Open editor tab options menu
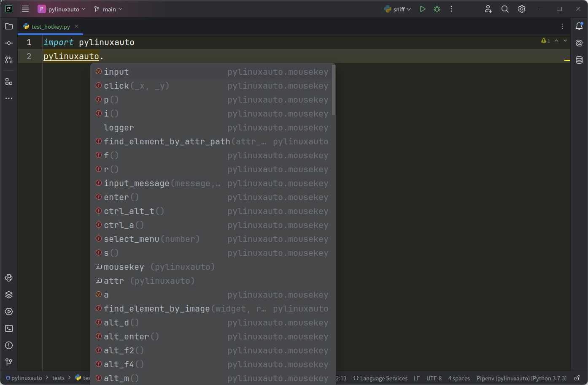This screenshot has width=588, height=385. [x=562, y=26]
